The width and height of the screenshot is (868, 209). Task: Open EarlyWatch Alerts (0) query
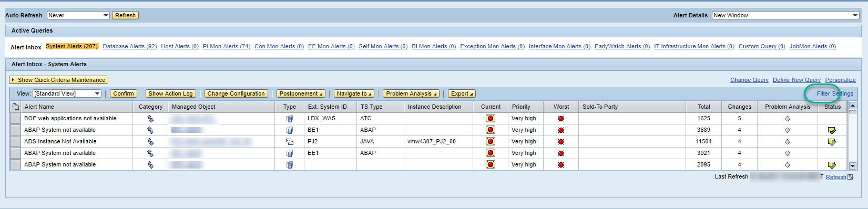[x=622, y=46]
